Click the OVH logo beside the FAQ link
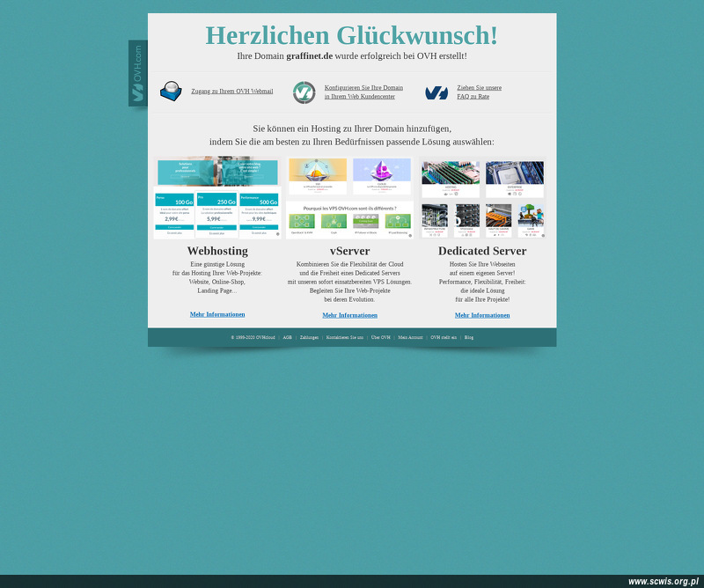Screen dimensions: 704x588 tap(436, 92)
